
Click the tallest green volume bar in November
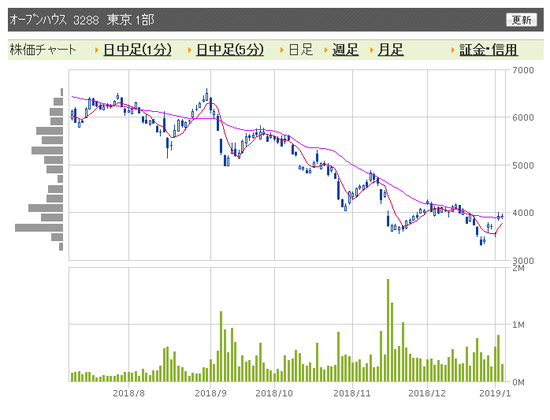pos(388,330)
